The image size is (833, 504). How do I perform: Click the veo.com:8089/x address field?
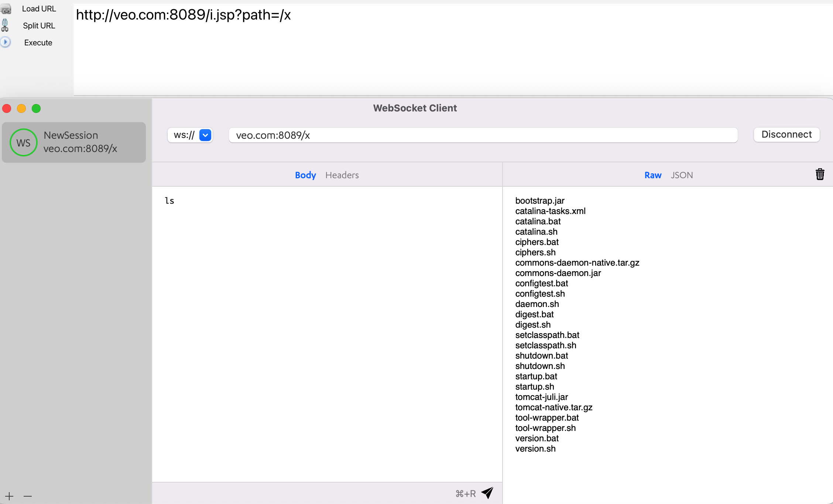coord(483,135)
